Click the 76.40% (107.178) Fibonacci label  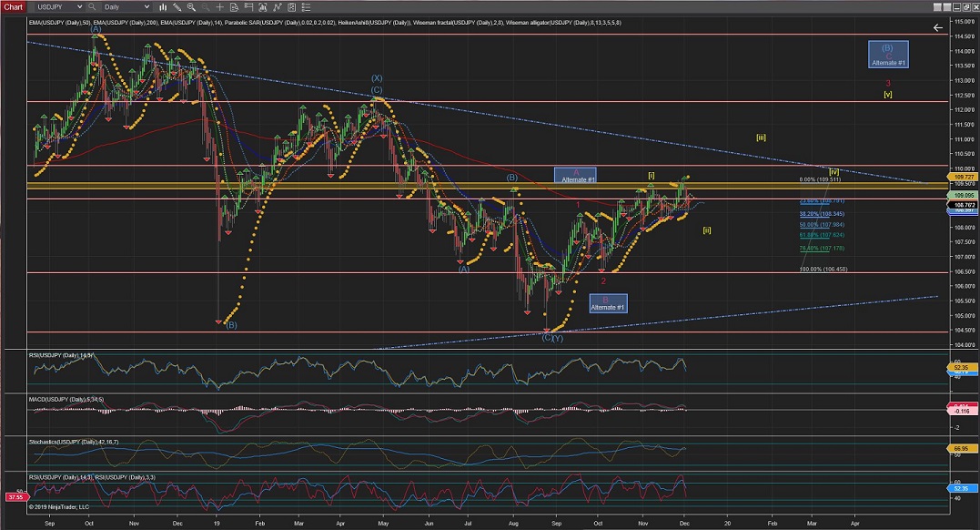(x=822, y=249)
